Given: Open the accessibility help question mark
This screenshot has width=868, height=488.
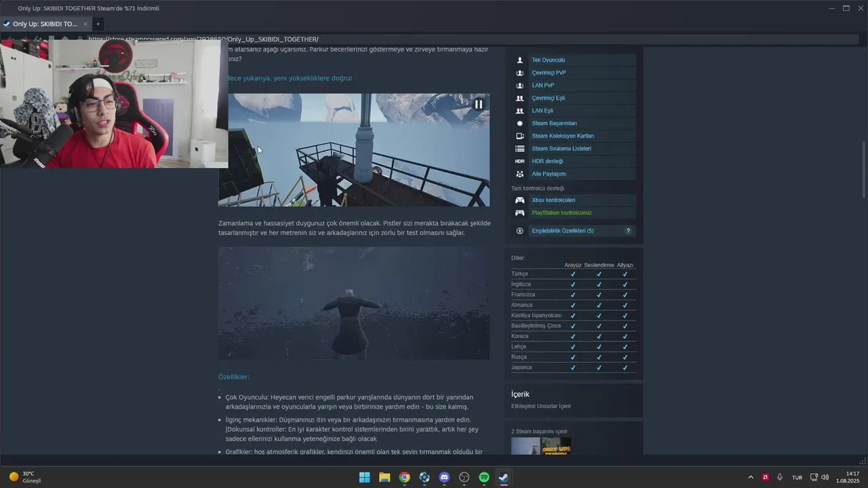Looking at the screenshot, I should 628,231.
